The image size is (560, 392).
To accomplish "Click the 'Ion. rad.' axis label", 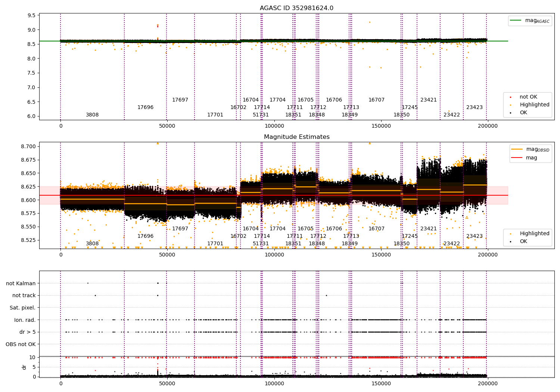I will coord(25,320).
